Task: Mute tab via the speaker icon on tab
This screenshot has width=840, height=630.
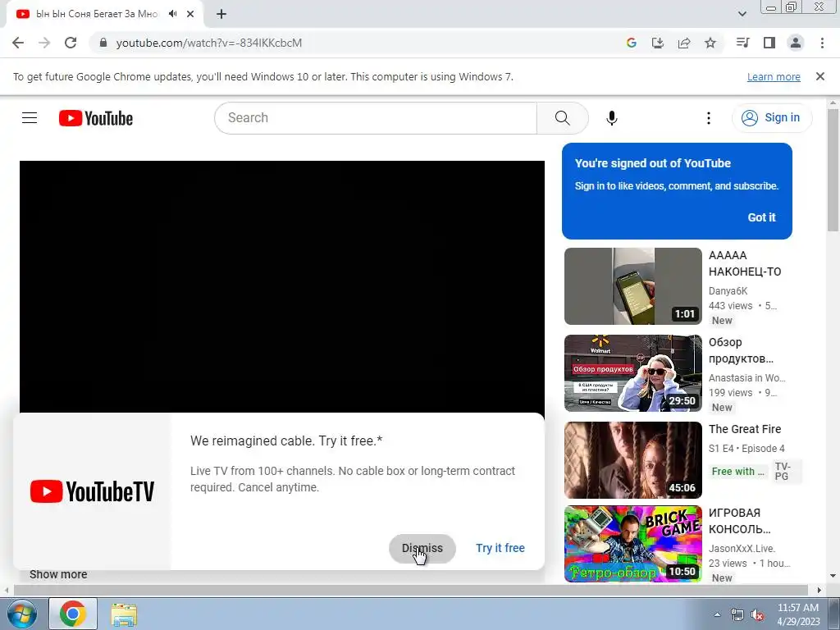Action: tap(172, 14)
